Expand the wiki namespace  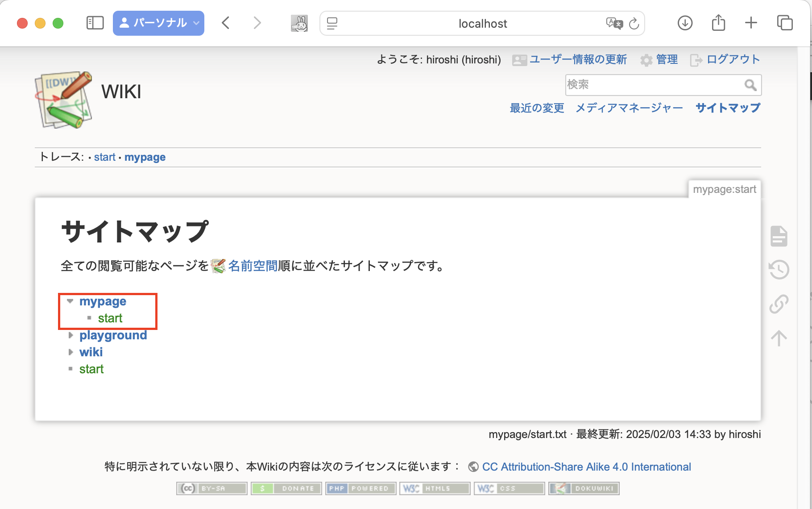click(70, 352)
